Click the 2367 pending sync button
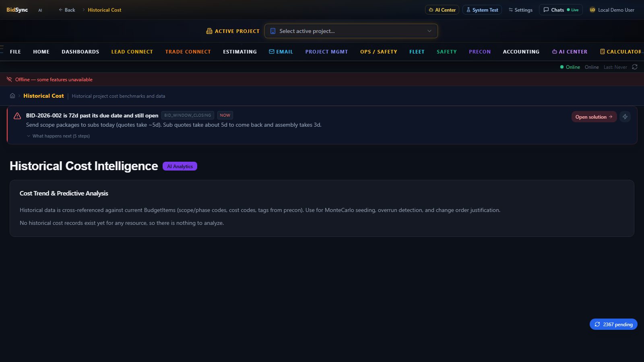644x362 pixels. coord(613,324)
